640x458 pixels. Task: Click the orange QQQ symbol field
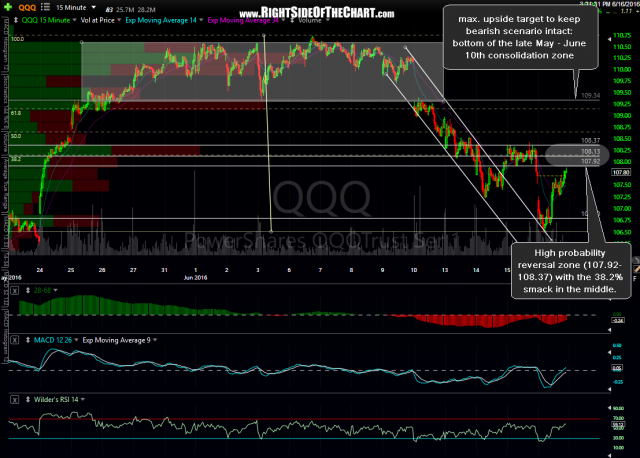point(27,7)
